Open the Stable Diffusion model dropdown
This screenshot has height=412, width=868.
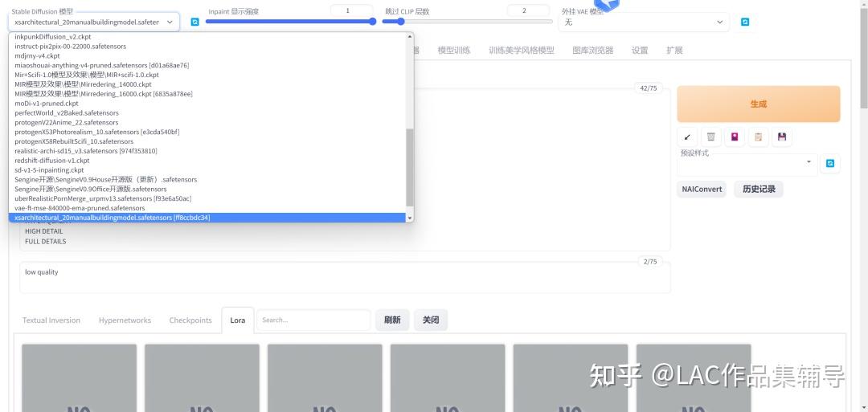(x=93, y=22)
